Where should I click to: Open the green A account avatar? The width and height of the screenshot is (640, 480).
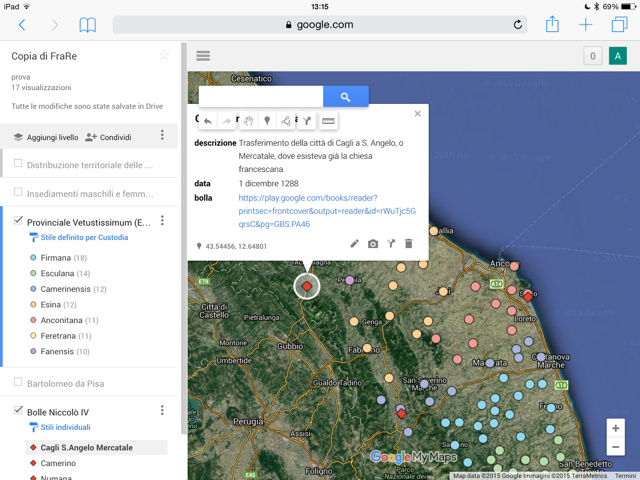click(618, 56)
